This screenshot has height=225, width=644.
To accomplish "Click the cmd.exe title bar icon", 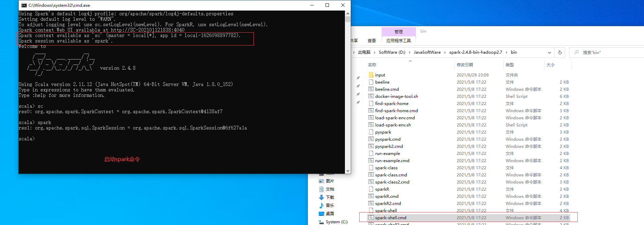I will pyautogui.click(x=24, y=5).
